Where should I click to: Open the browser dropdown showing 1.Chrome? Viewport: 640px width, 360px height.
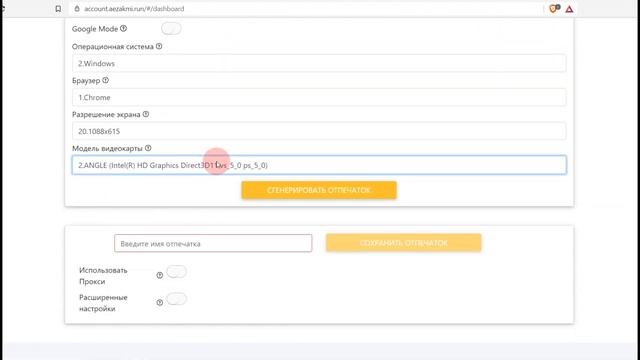(319, 97)
